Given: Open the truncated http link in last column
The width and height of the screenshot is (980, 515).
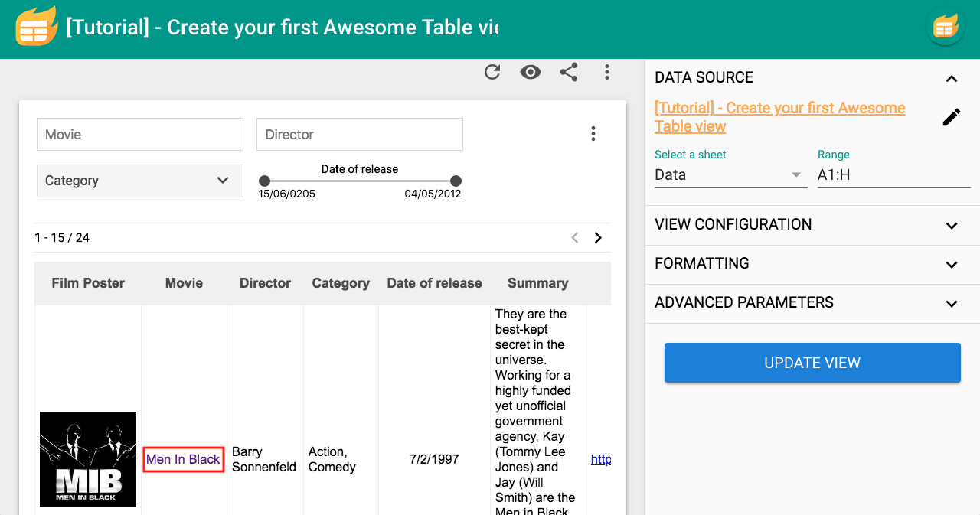Looking at the screenshot, I should pyautogui.click(x=601, y=459).
